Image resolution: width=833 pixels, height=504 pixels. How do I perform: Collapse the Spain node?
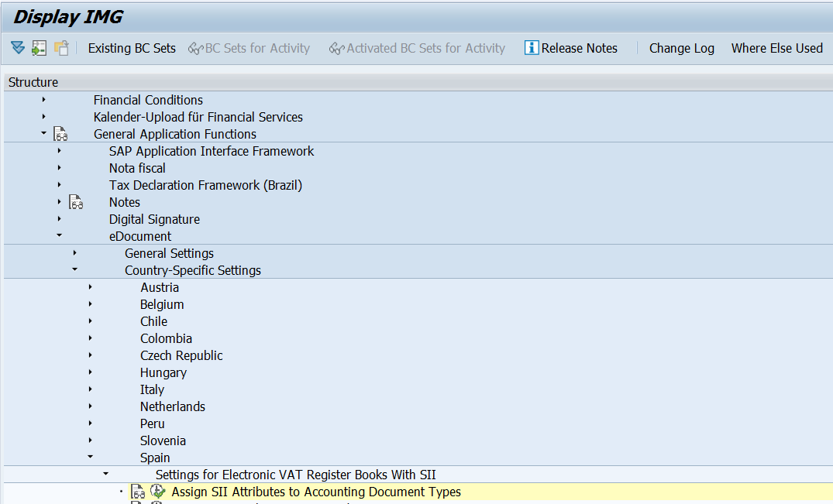point(91,456)
